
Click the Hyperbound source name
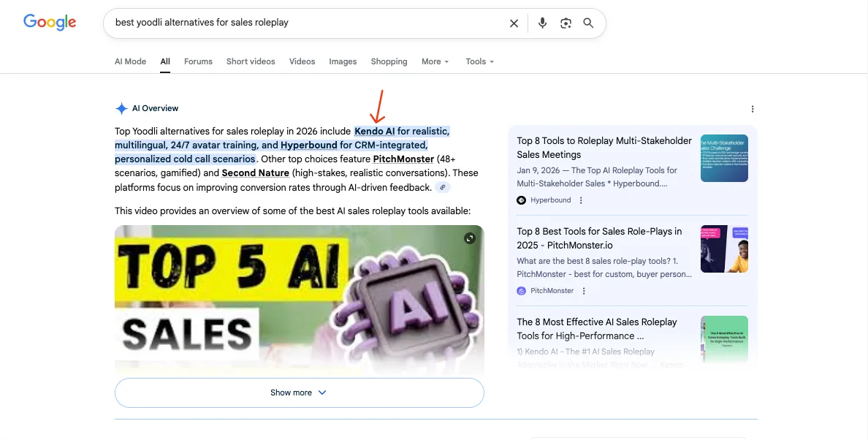[550, 200]
